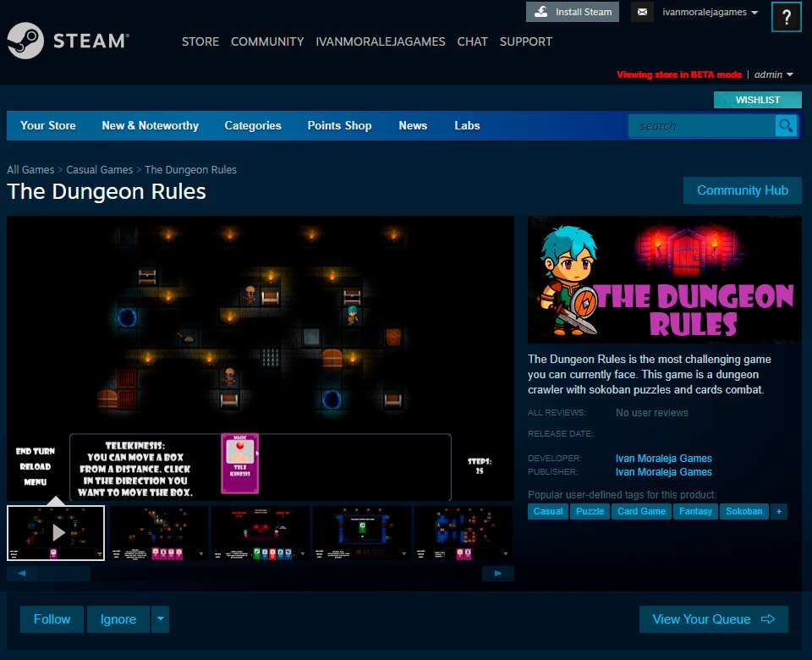Open the News tab
Image resolution: width=812 pixels, height=660 pixels.
click(413, 125)
